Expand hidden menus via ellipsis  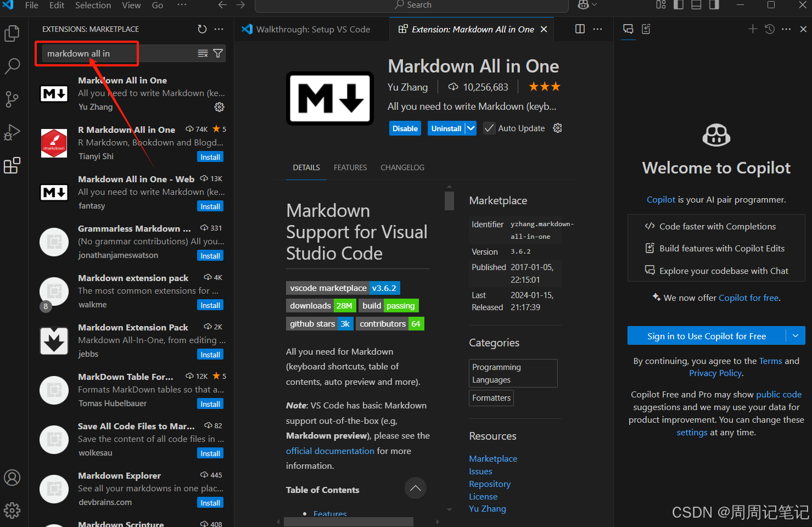182,5
